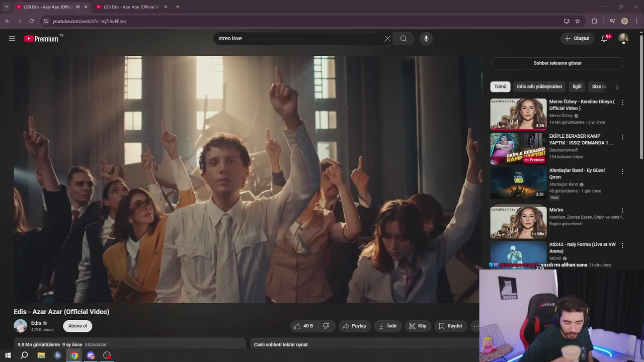
Task: Show more filter chips with right arrow
Action: tap(617, 87)
